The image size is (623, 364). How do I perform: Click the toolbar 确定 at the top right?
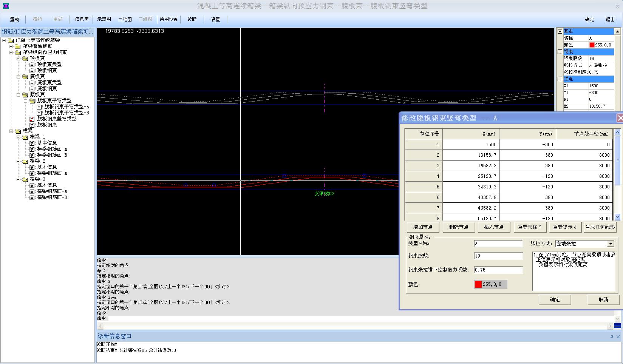pos(589,20)
